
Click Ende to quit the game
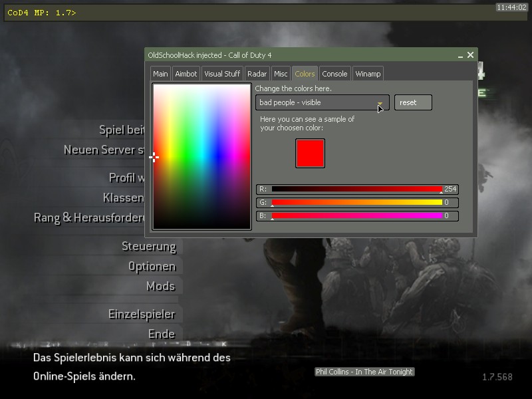162,334
